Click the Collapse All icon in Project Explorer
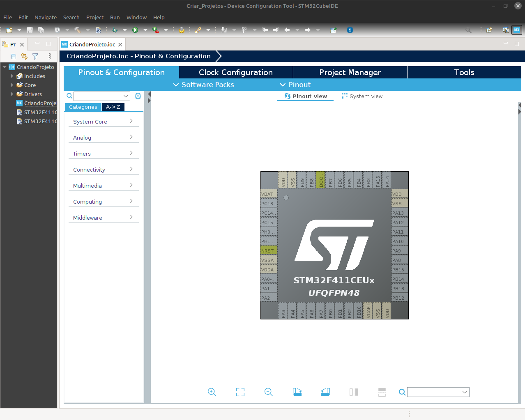This screenshot has height=420, width=525. pyautogui.click(x=13, y=56)
